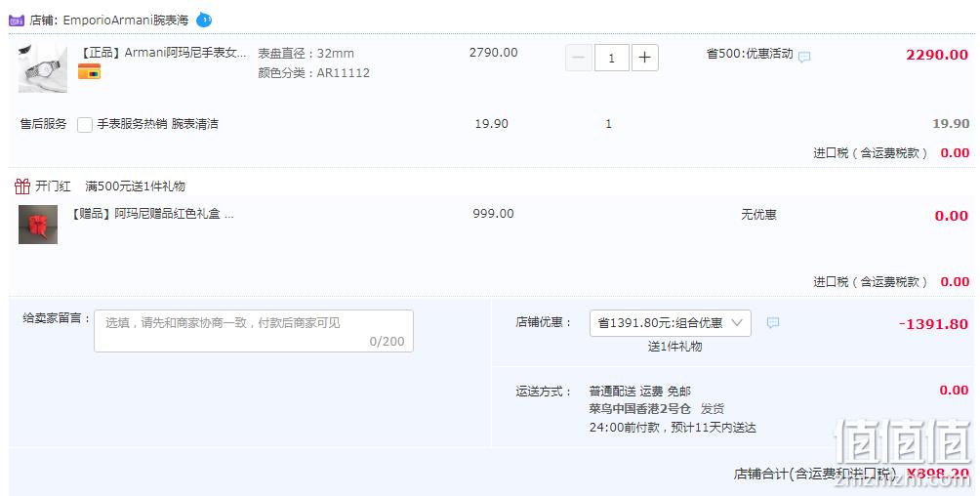This screenshot has height=496, width=980.
Task: Click the -1391.80 discount amount
Action: click(x=933, y=324)
